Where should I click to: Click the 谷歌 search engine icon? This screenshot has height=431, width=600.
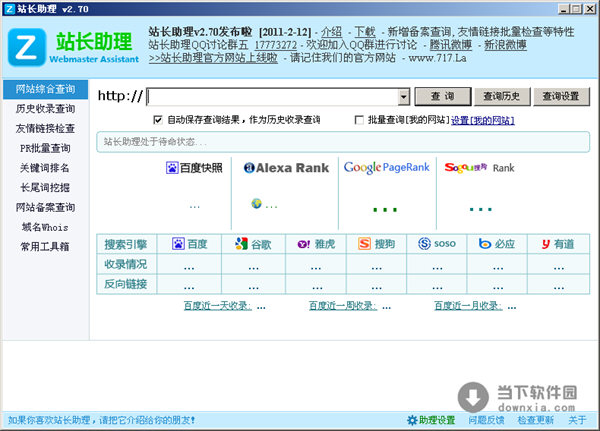tap(241, 244)
